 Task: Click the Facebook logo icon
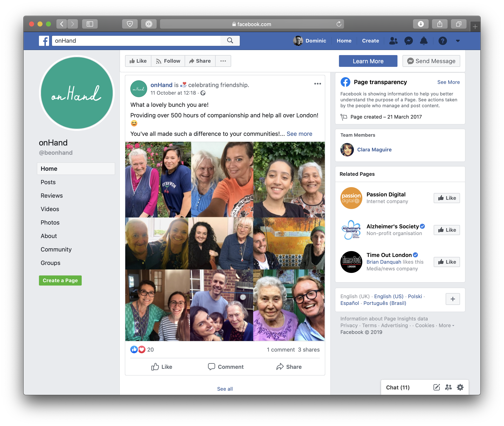(44, 41)
